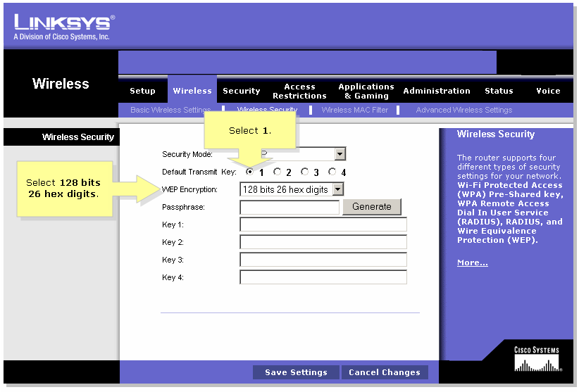Select Default Transmit Key 3 radio button
Viewport: 579px width, 392px height.
pos(304,172)
